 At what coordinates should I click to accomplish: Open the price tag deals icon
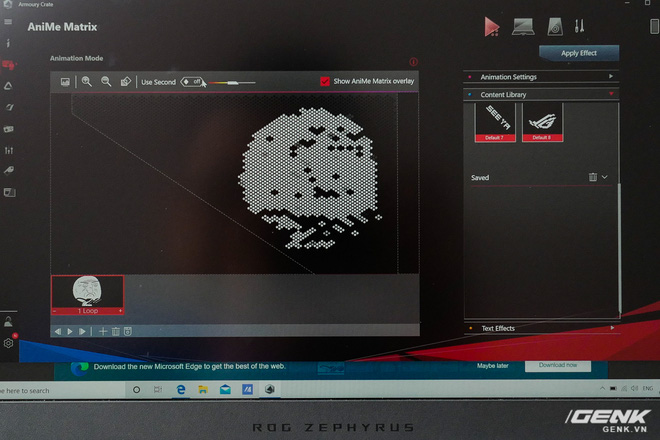(x=9, y=170)
